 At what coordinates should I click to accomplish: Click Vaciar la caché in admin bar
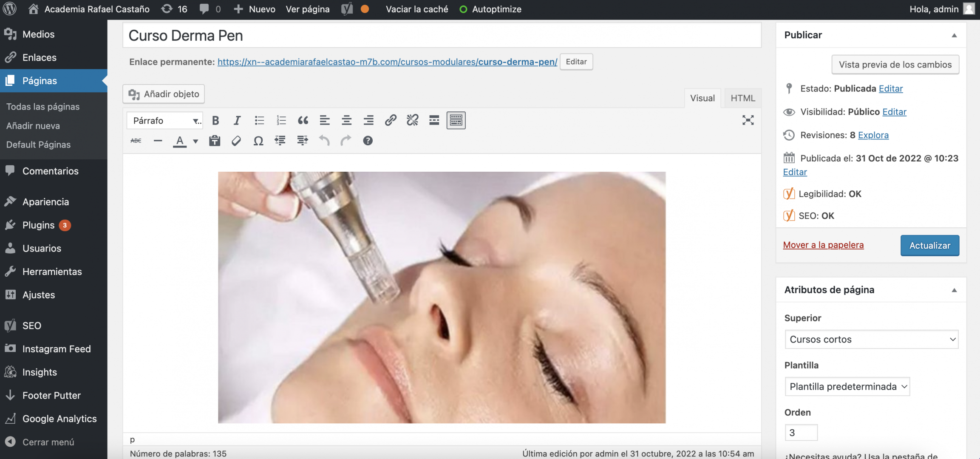[417, 9]
